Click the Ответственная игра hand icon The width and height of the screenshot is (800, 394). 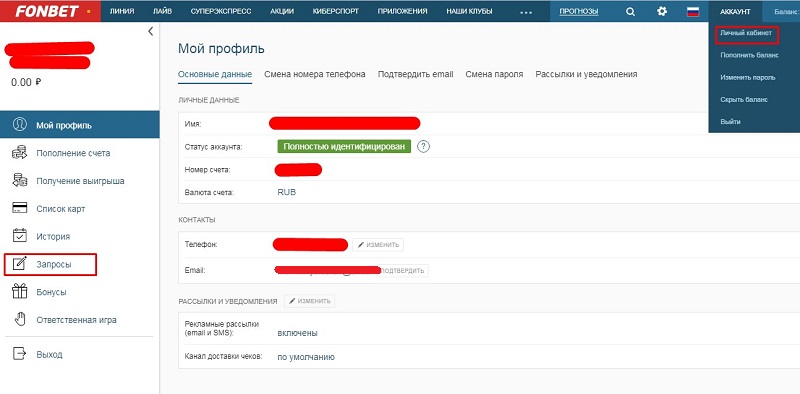[19, 320]
